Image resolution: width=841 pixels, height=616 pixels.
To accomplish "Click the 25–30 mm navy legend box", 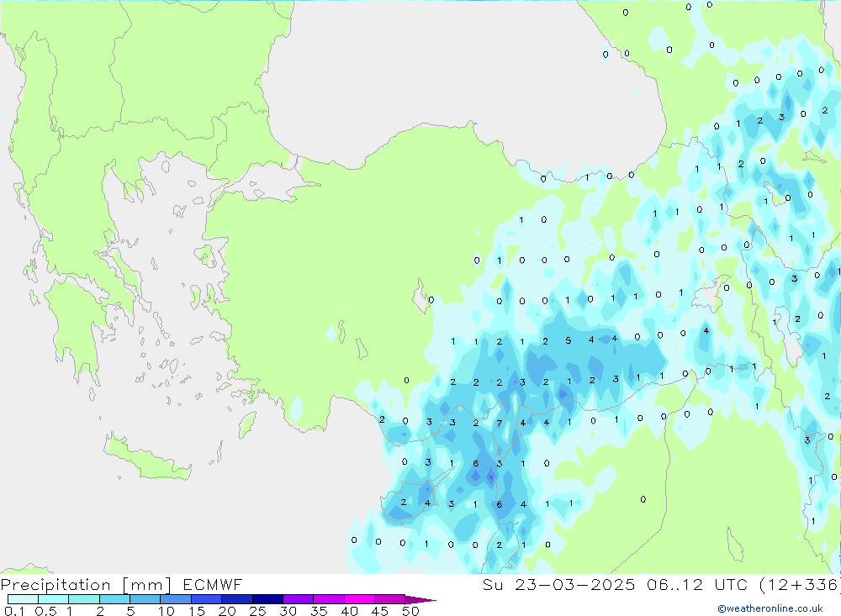I will point(267,599).
